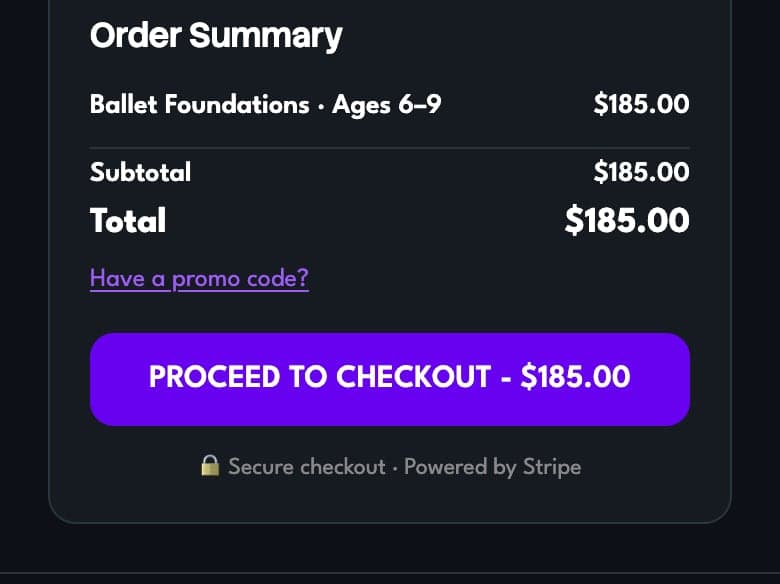The image size is (780, 584).
Task: Click the Ballet Foundations item name
Action: pos(199,104)
